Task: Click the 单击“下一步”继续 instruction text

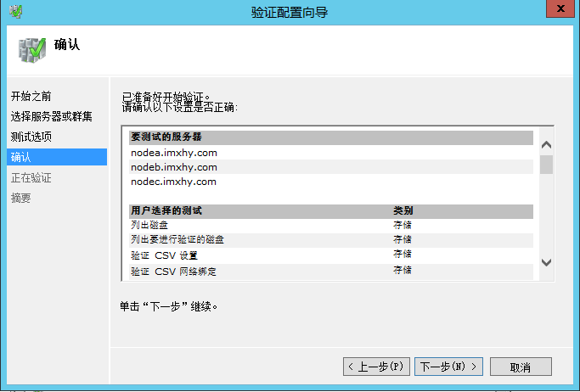Action: click(169, 306)
